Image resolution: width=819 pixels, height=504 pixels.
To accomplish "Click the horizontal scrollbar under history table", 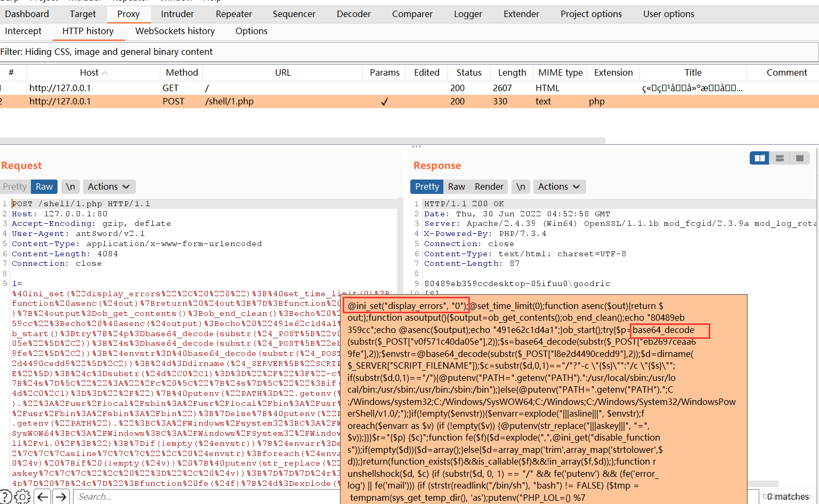I will pos(303,141).
